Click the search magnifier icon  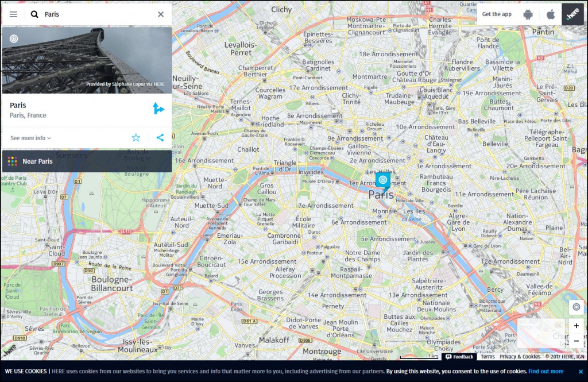(34, 14)
